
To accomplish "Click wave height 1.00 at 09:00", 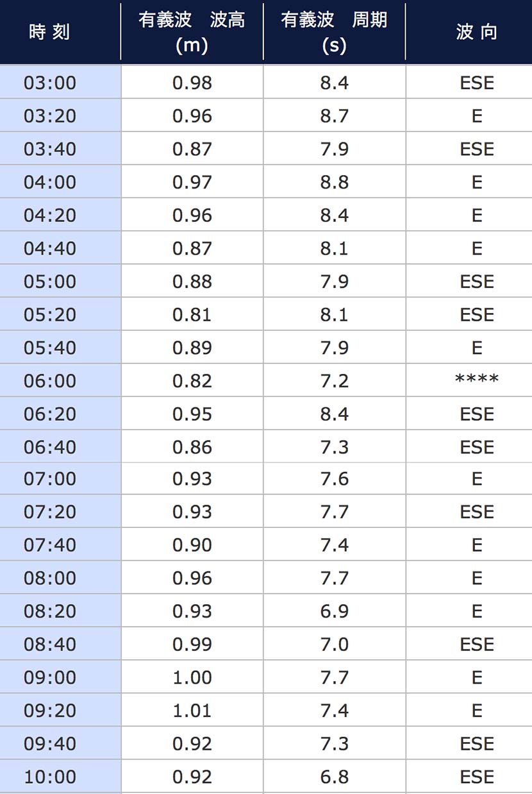I will 192,677.
